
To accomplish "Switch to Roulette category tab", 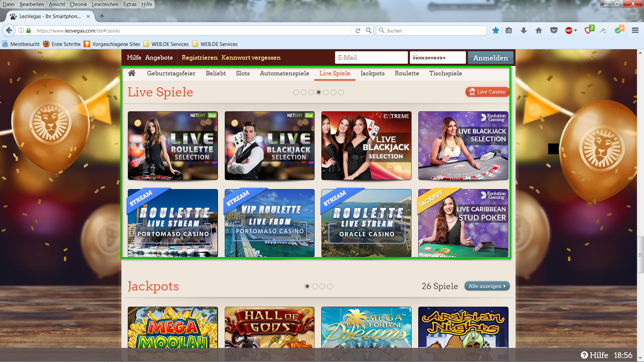I will coord(407,73).
